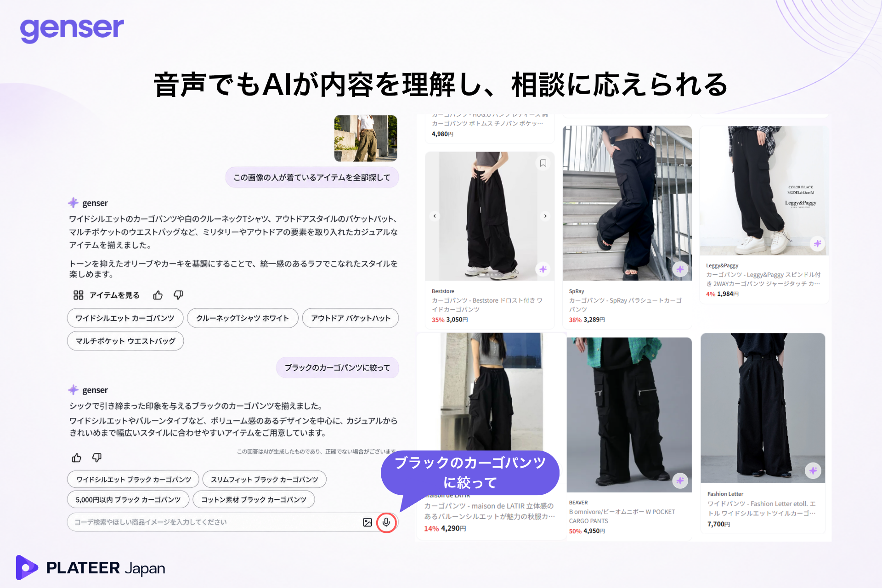Screen dimensions: 882x588
Task: Select the スリムフィット ブラック カーゴパンツ chip
Action: click(x=264, y=479)
